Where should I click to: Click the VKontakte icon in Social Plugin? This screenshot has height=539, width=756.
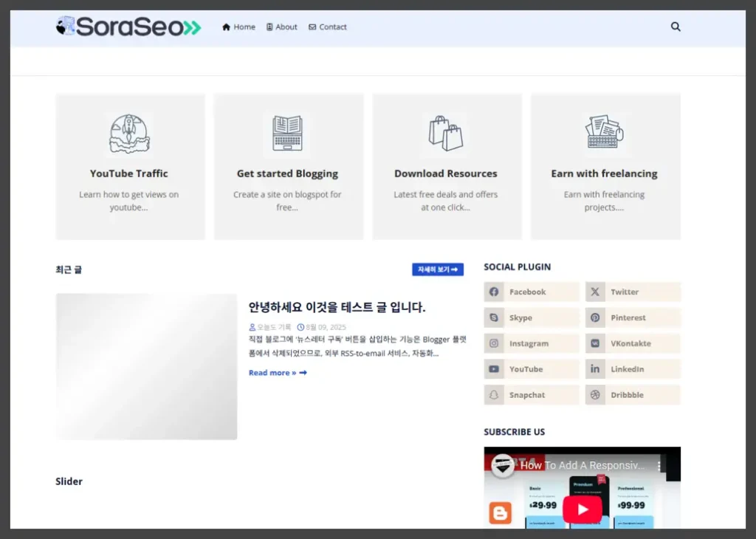pyautogui.click(x=595, y=343)
